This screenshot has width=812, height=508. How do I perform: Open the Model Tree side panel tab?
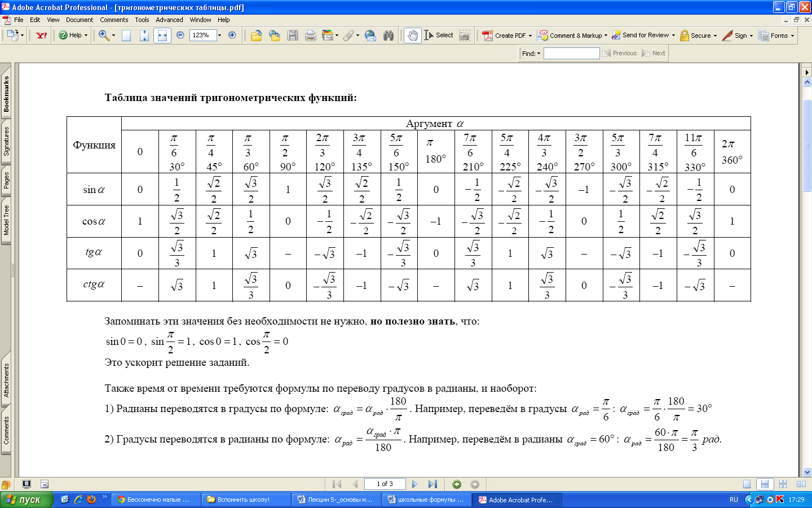click(6, 220)
